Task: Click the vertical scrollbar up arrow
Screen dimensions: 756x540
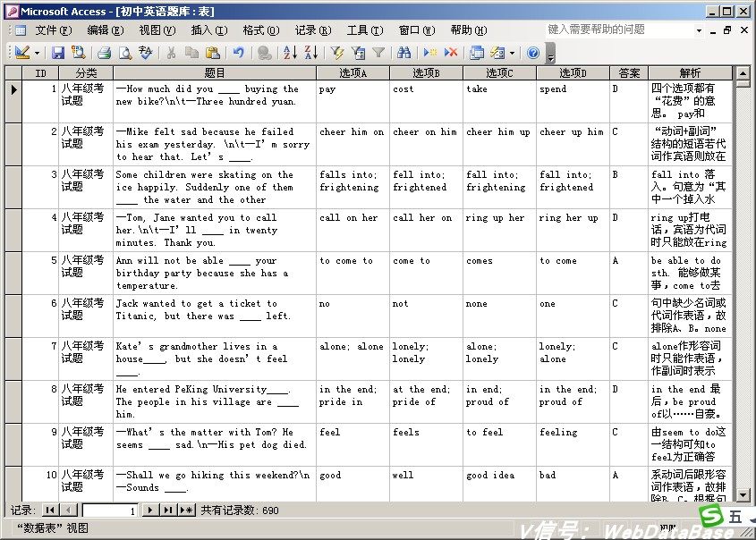Action: point(743,73)
